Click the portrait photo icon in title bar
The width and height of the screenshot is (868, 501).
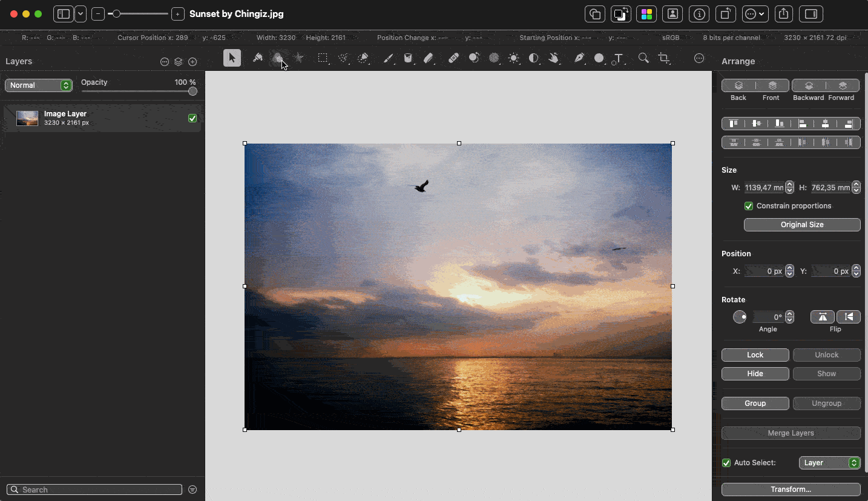click(x=672, y=14)
